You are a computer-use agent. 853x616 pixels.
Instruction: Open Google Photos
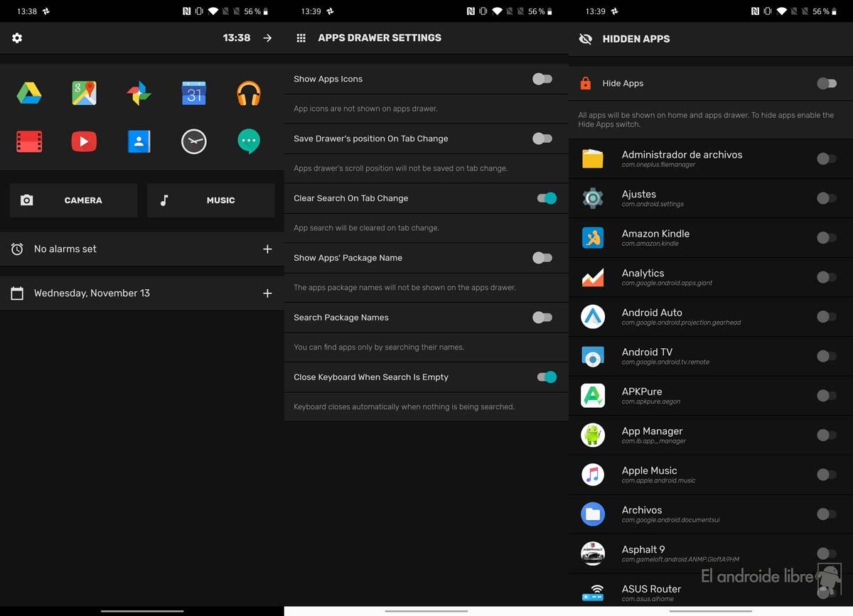click(138, 92)
